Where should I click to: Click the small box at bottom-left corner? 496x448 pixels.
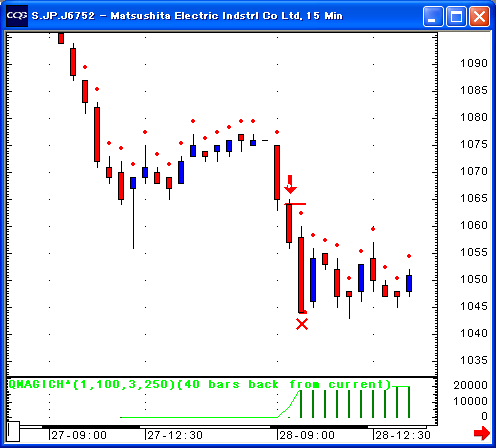(x=13, y=431)
